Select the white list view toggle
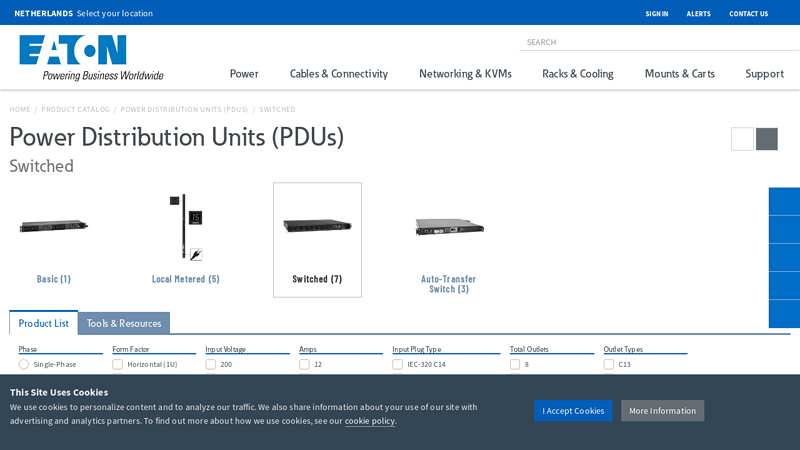This screenshot has width=800, height=450. (742, 139)
